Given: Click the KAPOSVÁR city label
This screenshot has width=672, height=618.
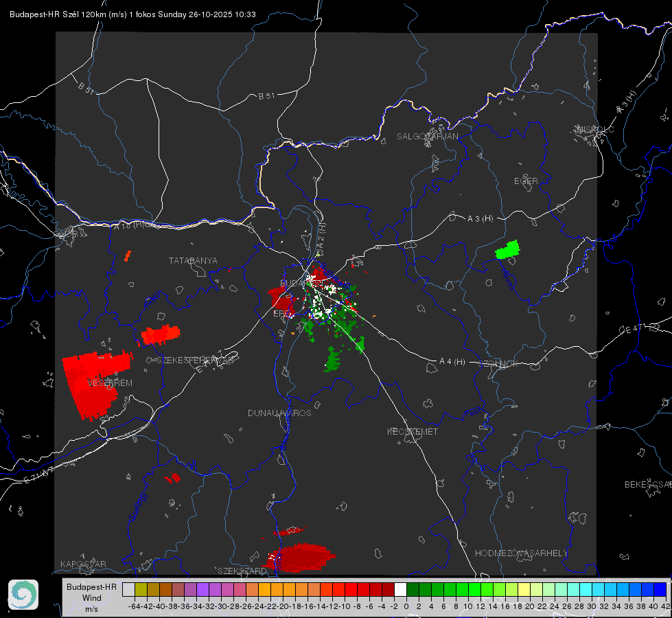Looking at the screenshot, I should pos(83,564).
